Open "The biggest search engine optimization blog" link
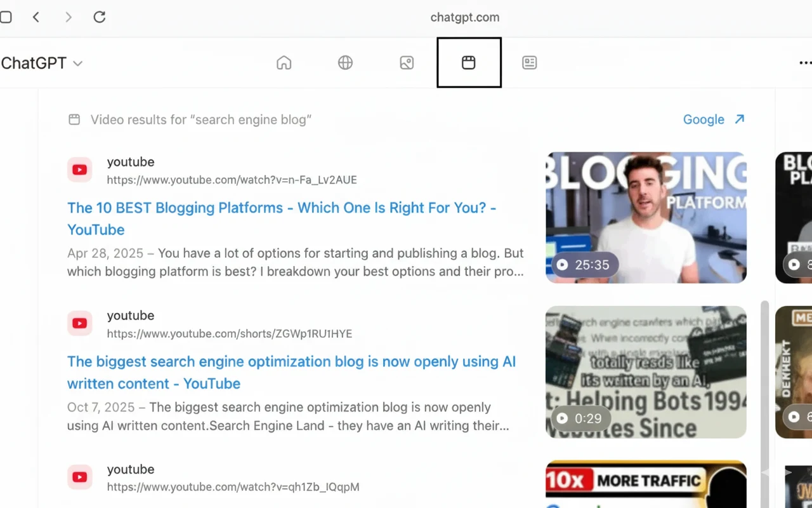 pyautogui.click(x=291, y=362)
